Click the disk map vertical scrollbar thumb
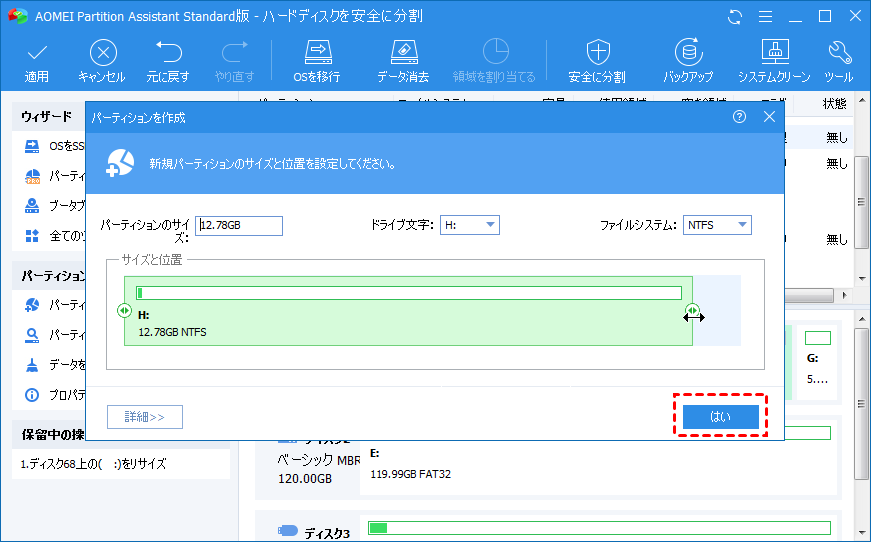The image size is (871, 542). [x=862, y=403]
